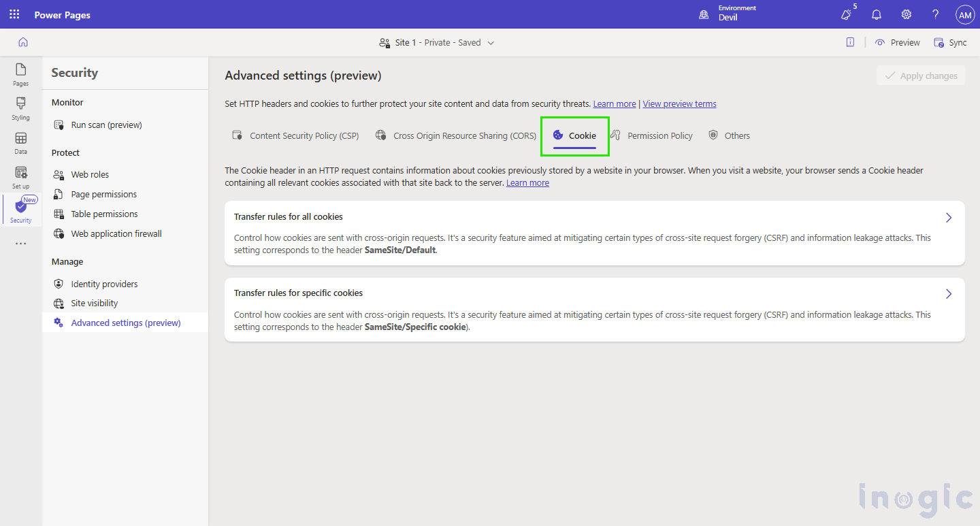Open the Copilot icon with badge 5

(846, 14)
